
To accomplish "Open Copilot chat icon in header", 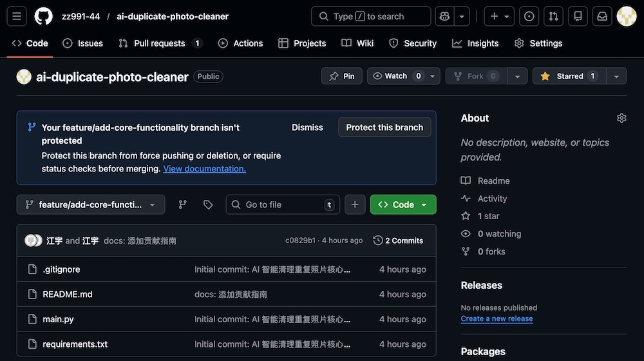I will [x=444, y=16].
